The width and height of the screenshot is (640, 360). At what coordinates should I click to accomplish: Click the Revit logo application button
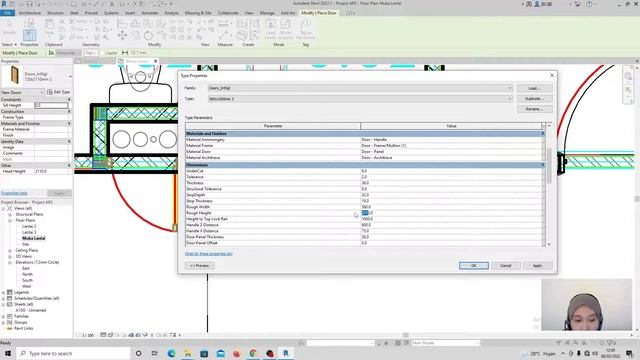4,4
